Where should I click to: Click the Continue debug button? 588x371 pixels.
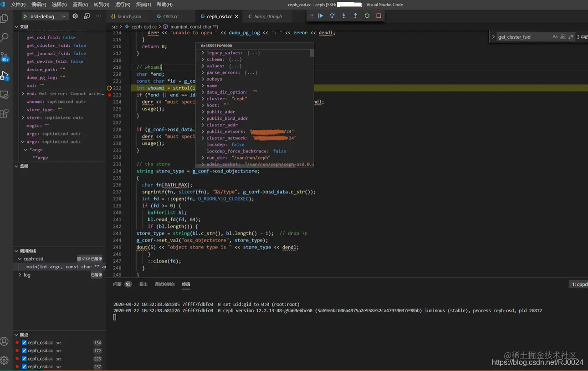[321, 16]
